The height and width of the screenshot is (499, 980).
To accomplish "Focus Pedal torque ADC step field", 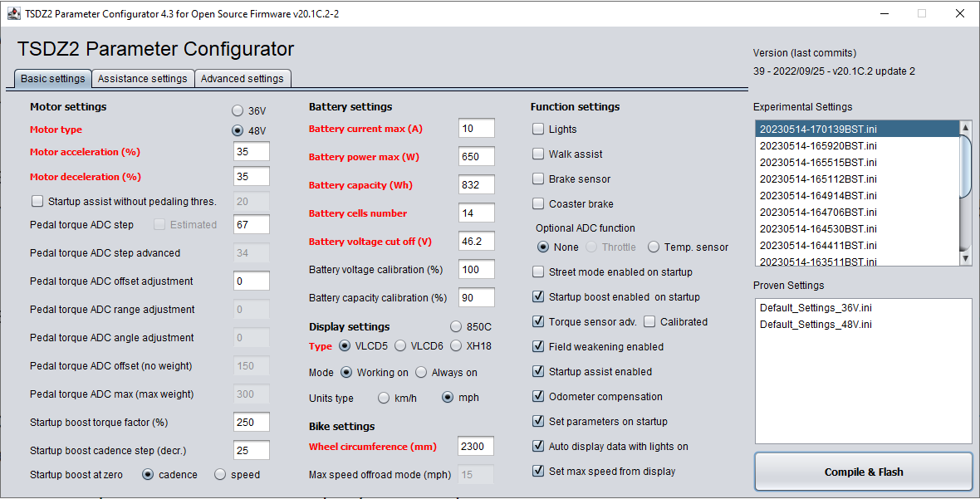I will (x=252, y=225).
